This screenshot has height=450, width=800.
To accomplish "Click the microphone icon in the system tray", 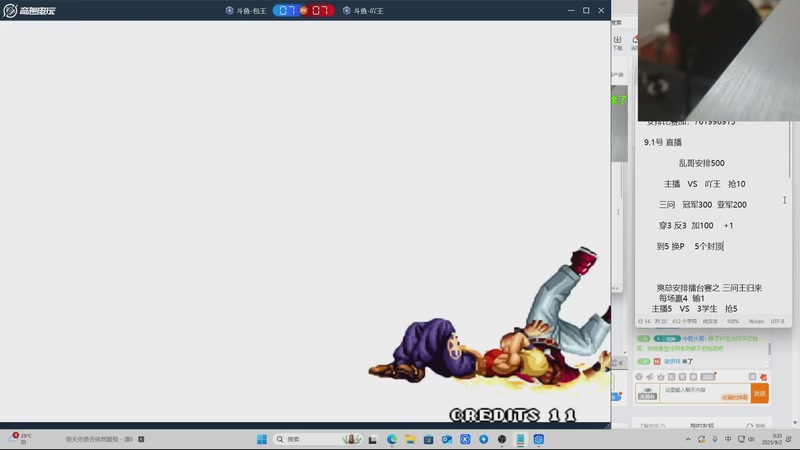I will click(715, 439).
